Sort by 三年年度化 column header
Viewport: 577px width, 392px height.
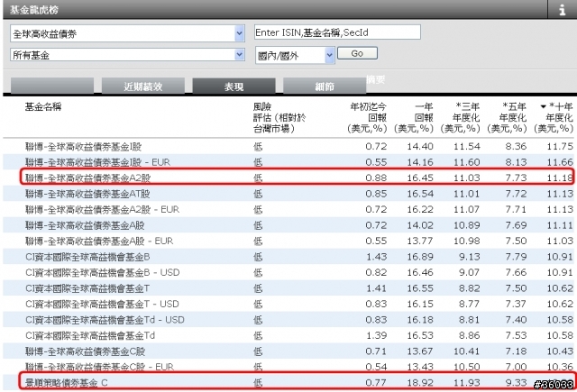click(461, 117)
